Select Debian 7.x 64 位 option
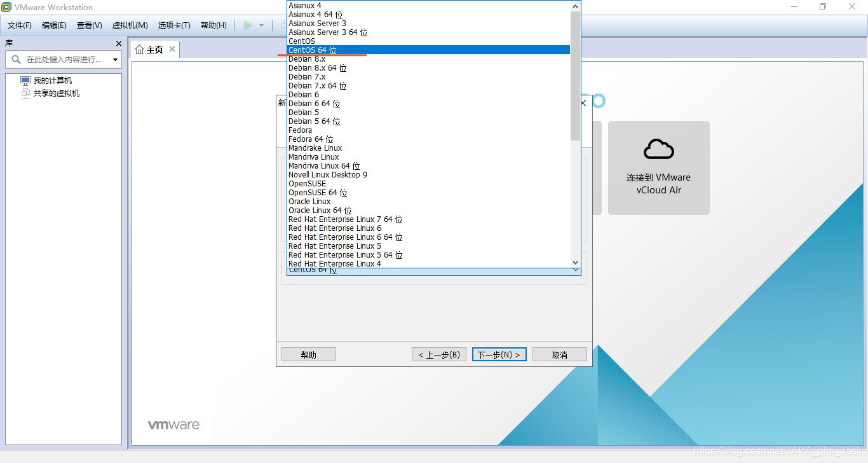 point(429,85)
